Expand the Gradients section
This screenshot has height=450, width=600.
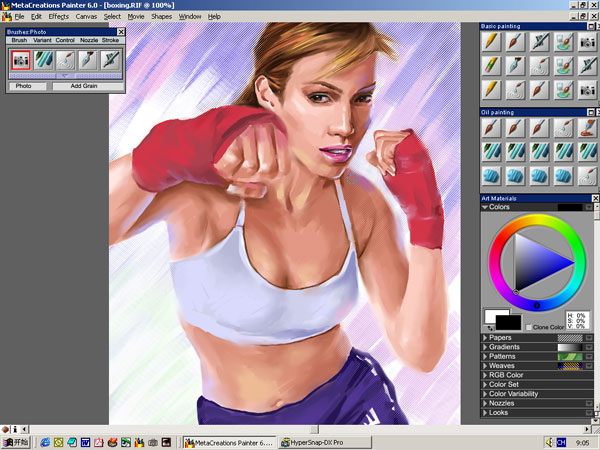click(486, 347)
